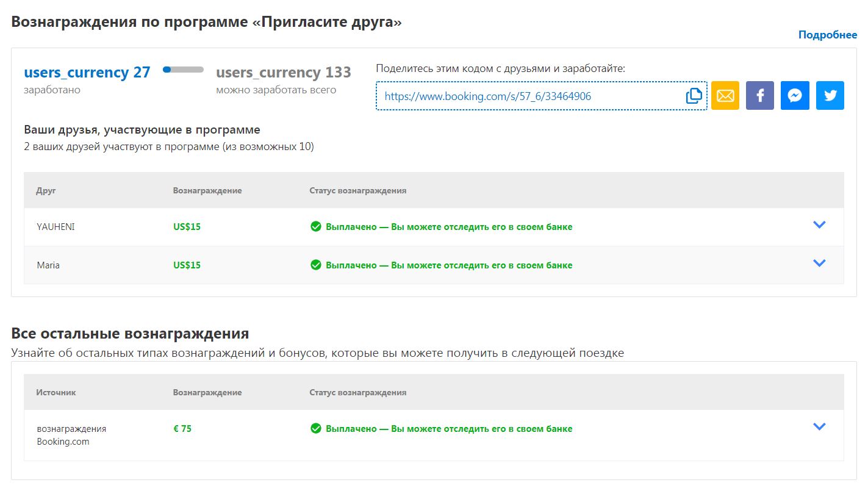Expand Maria's reward details
The image size is (868, 488).
[x=819, y=263]
